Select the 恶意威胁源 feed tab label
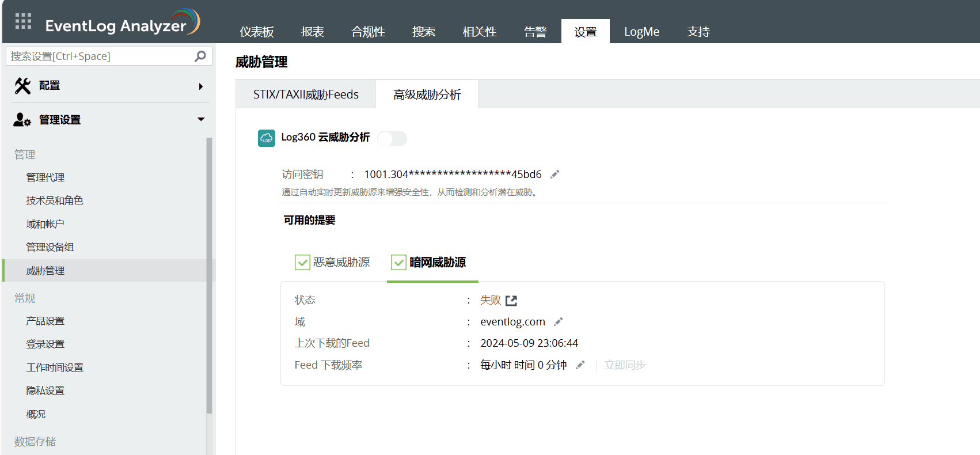The height and width of the screenshot is (455, 980). coord(341,263)
